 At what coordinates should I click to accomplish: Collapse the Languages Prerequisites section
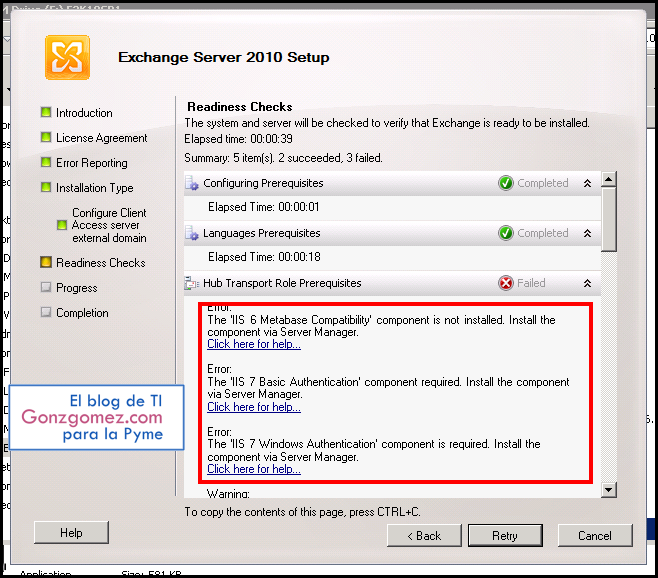click(x=588, y=233)
